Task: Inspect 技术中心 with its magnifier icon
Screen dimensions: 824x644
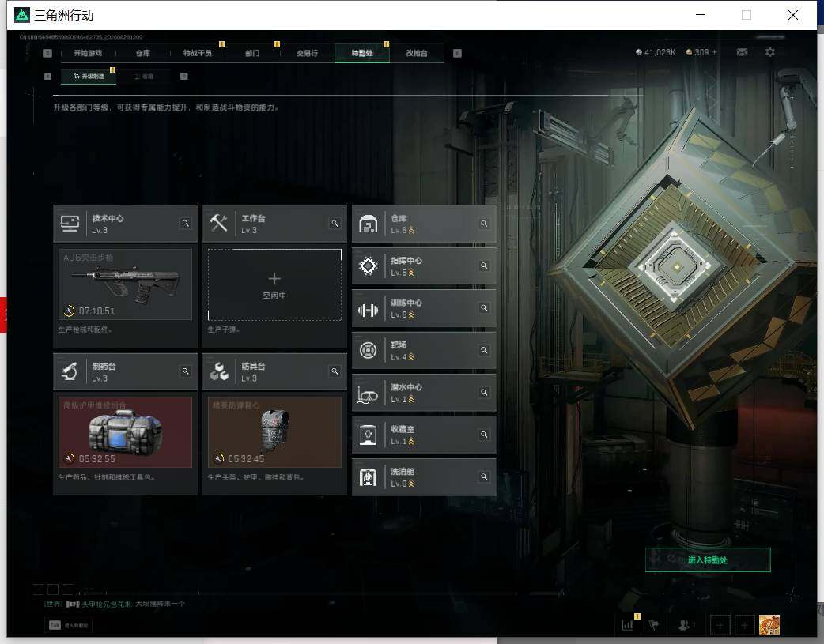Action: [186, 224]
